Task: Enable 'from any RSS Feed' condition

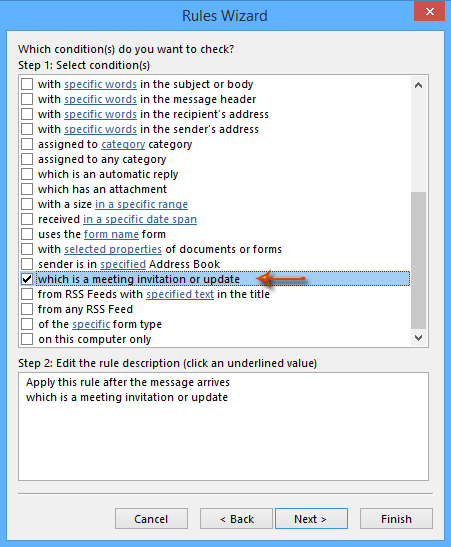Action: click(27, 309)
